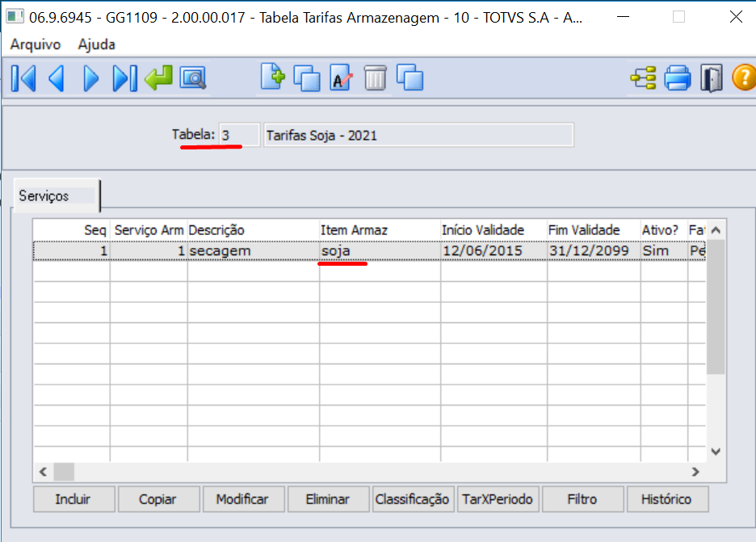Viewport: 756px width, 542px height.
Task: Click the horizontal scrollbar thumb
Action: (x=64, y=472)
